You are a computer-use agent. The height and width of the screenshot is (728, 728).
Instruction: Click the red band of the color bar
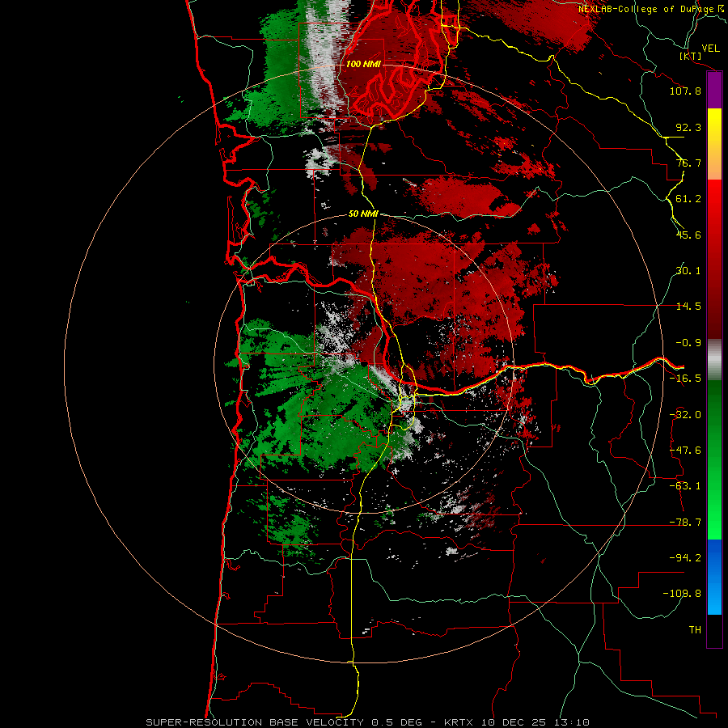[x=714, y=259]
